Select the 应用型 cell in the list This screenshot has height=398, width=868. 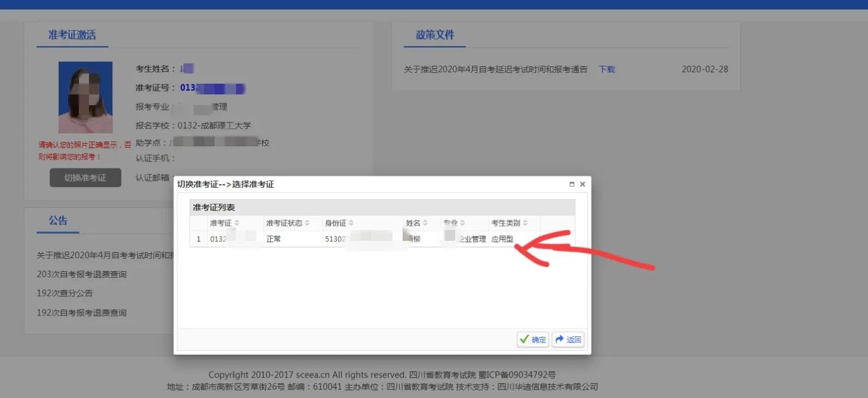pyautogui.click(x=514, y=239)
